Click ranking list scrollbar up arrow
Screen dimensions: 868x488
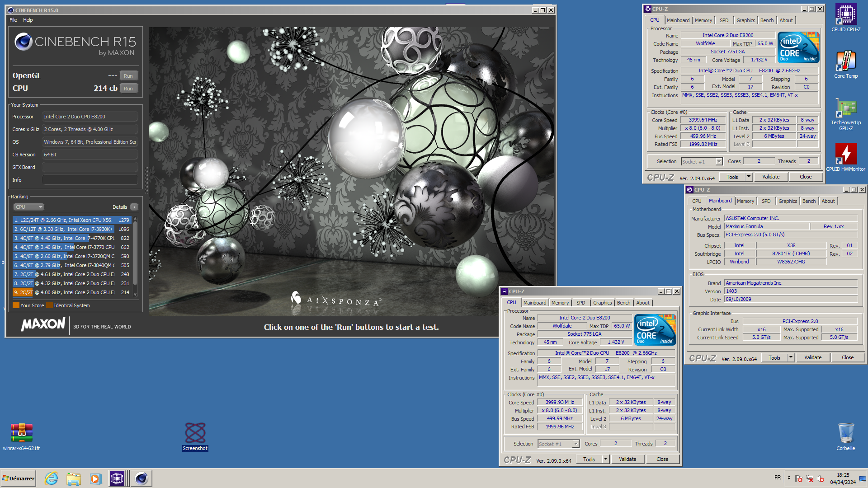(135, 219)
